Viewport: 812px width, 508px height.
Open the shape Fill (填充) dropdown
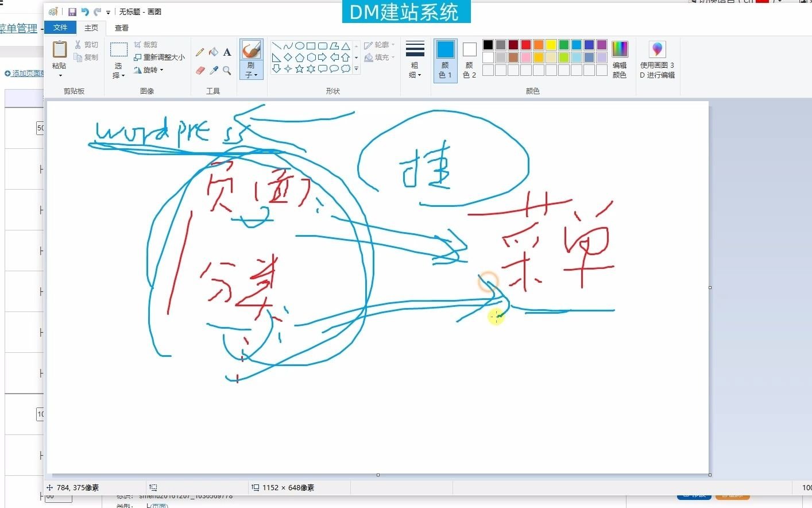pos(380,57)
